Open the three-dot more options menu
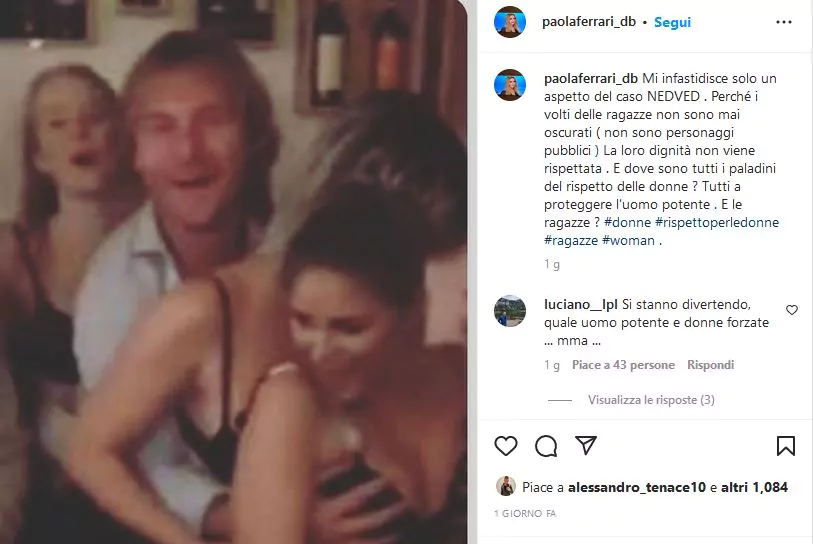 tap(783, 22)
